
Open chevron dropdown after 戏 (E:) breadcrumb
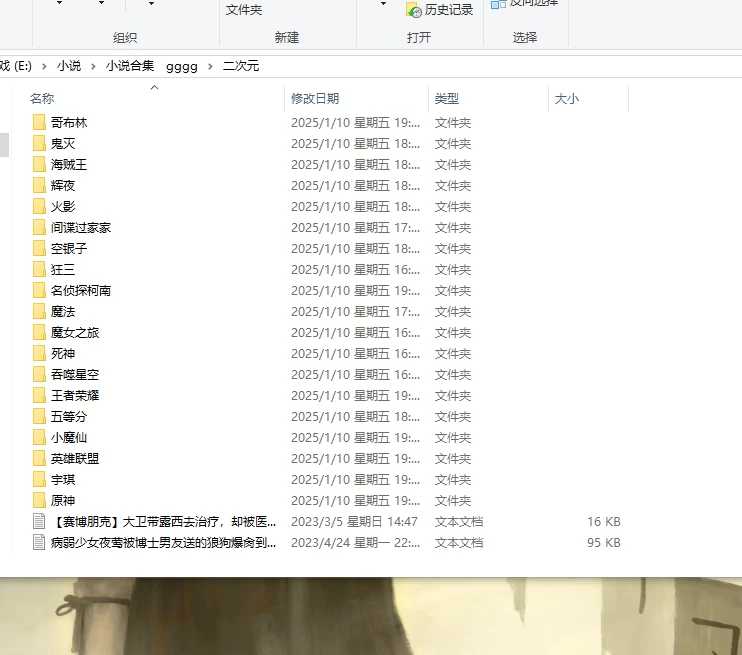coord(44,66)
